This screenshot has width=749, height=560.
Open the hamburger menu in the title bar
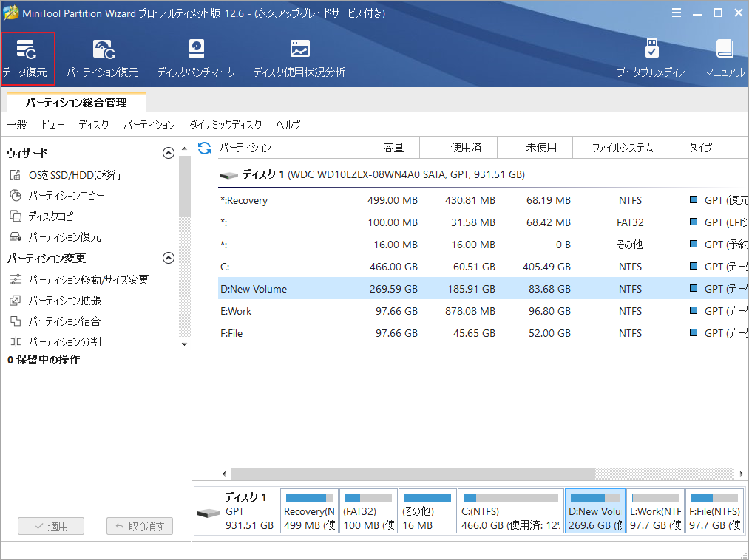[x=677, y=12]
